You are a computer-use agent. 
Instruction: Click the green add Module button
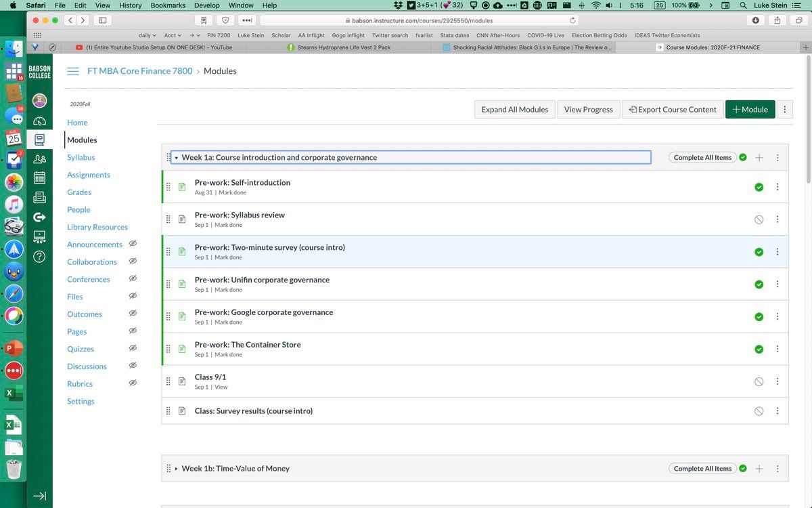click(750, 110)
